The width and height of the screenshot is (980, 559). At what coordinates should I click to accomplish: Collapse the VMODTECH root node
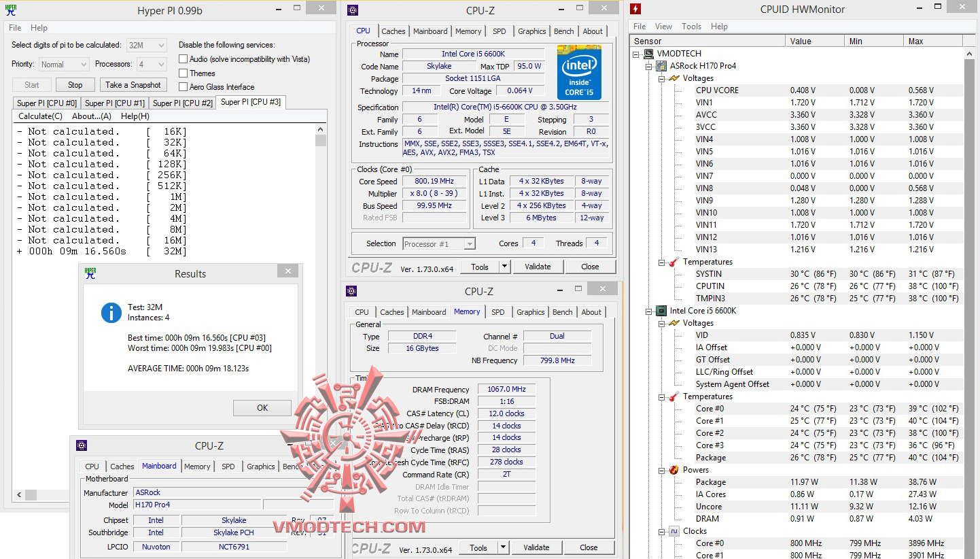637,54
